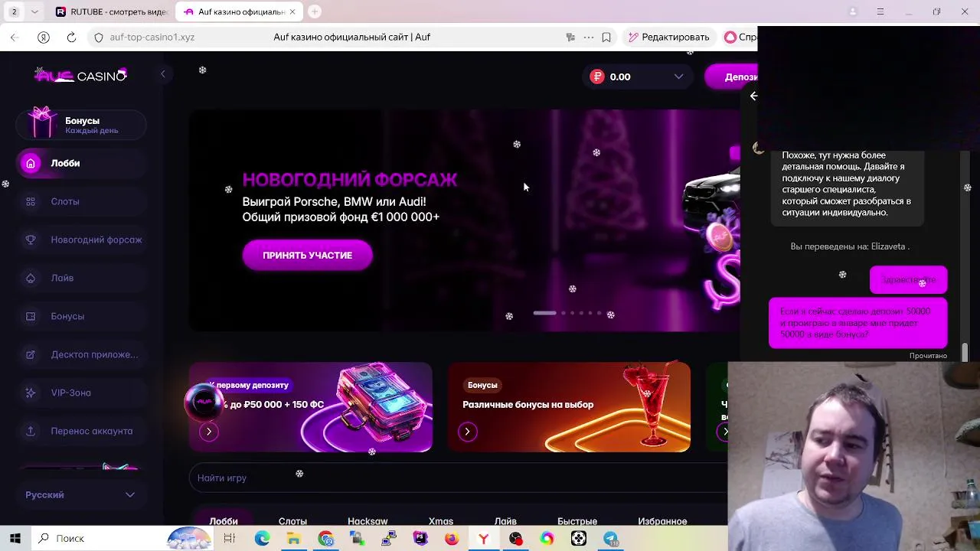Click the site protection shield icon
980x551 pixels.
pos(99,37)
